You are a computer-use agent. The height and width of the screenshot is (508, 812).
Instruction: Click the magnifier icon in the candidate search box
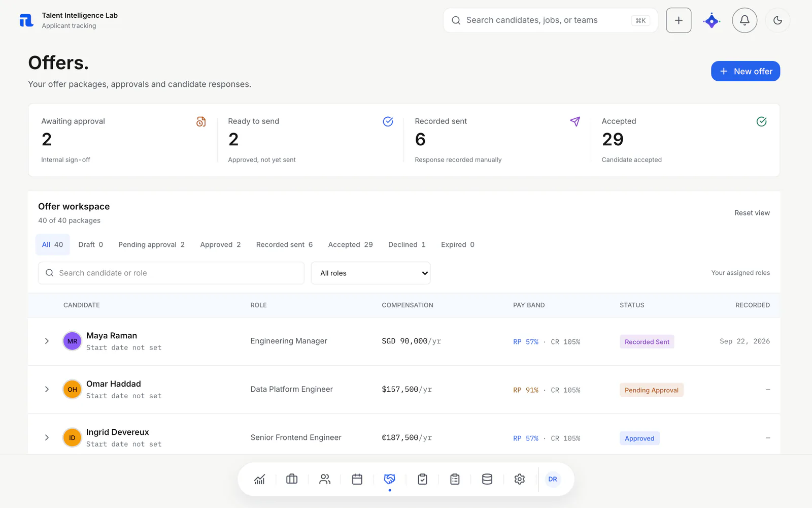(50, 273)
